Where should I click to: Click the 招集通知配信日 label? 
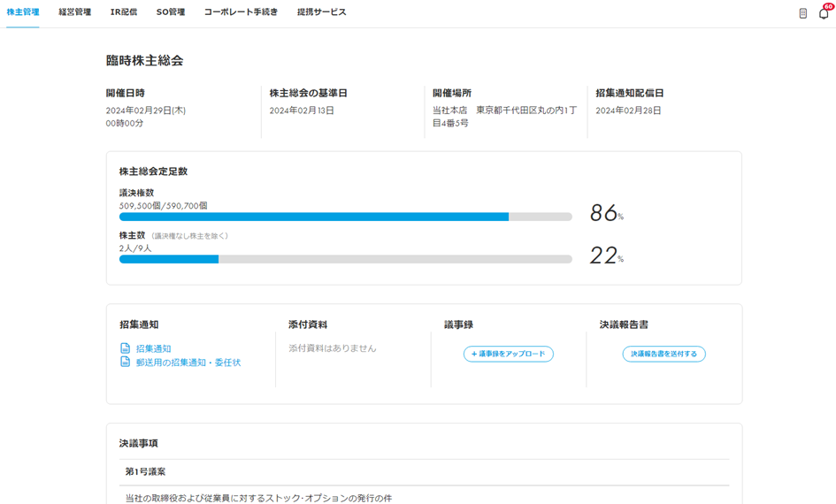click(x=630, y=93)
